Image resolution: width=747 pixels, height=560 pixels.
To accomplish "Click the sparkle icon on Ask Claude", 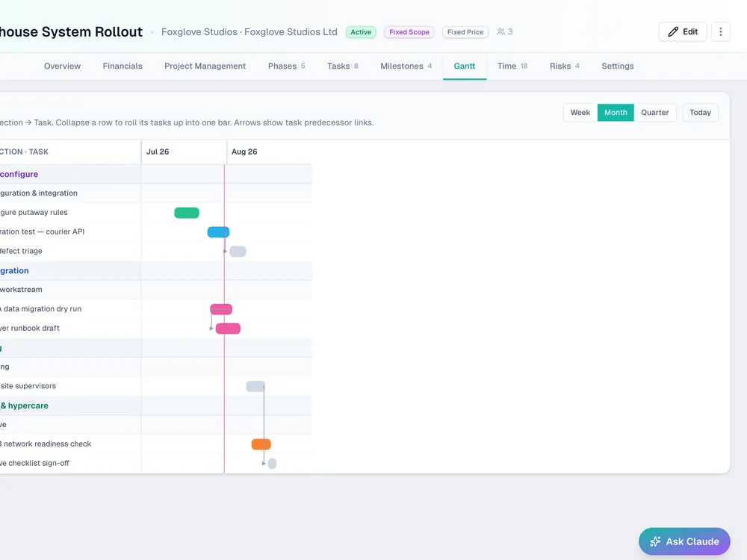I will tap(655, 541).
